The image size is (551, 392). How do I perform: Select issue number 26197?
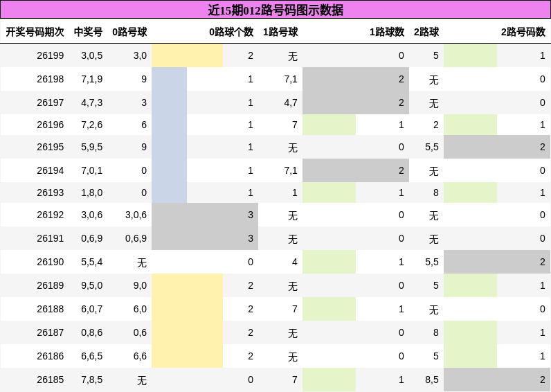point(51,103)
